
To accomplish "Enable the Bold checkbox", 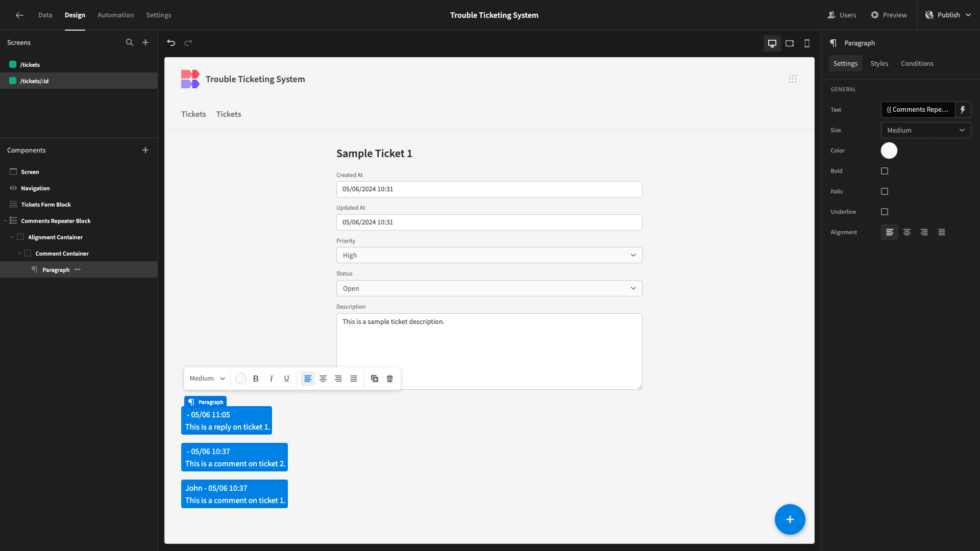I will click(x=885, y=171).
